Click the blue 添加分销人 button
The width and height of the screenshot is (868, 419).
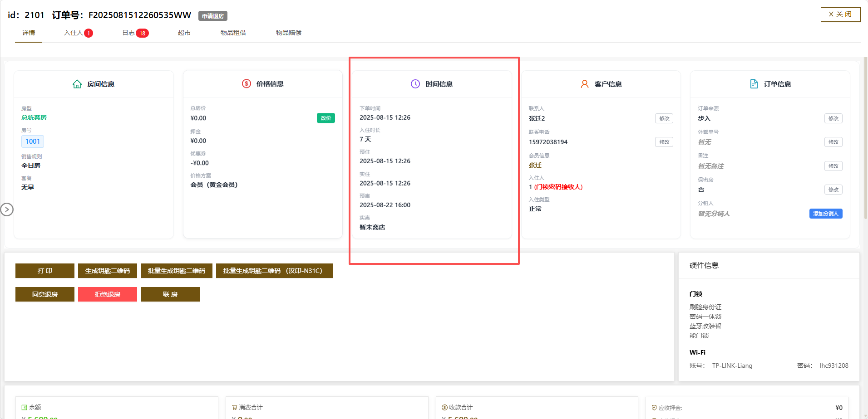[x=825, y=214]
